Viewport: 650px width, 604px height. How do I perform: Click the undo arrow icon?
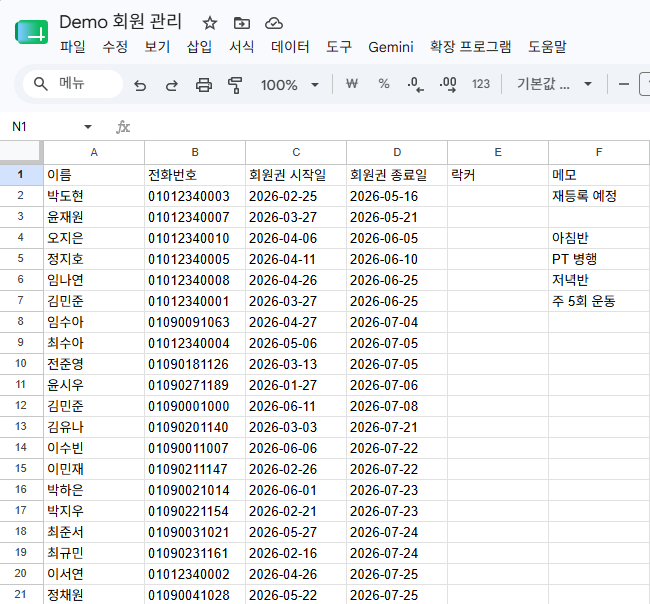coord(140,85)
